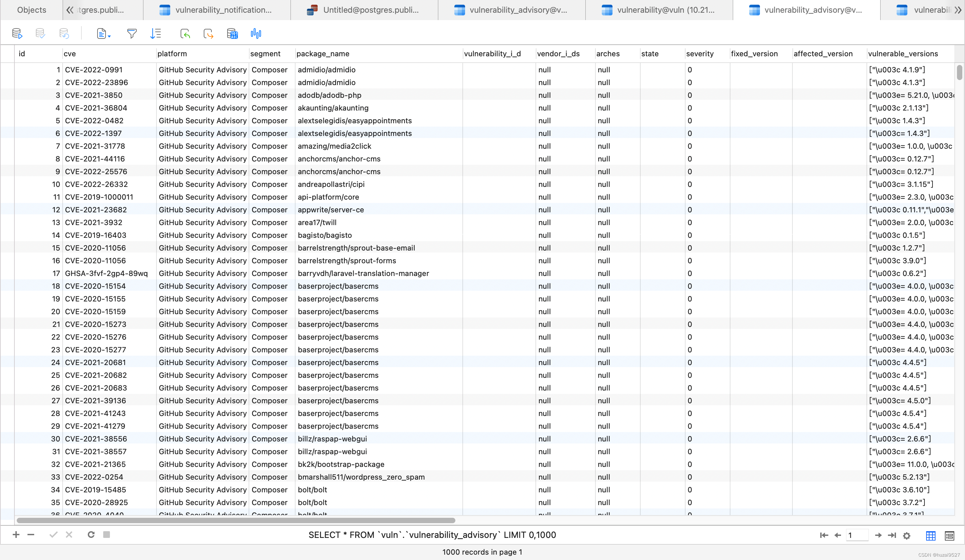
Task: Show previous tabs with left chevrons
Action: click(x=70, y=10)
